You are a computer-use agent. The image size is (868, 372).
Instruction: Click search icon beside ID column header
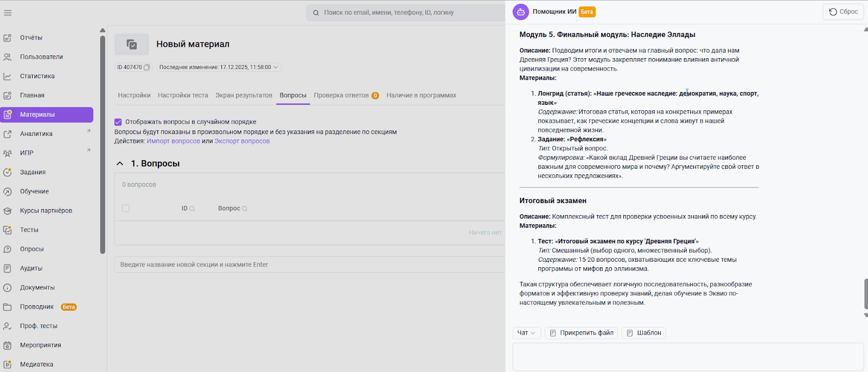tap(192, 209)
